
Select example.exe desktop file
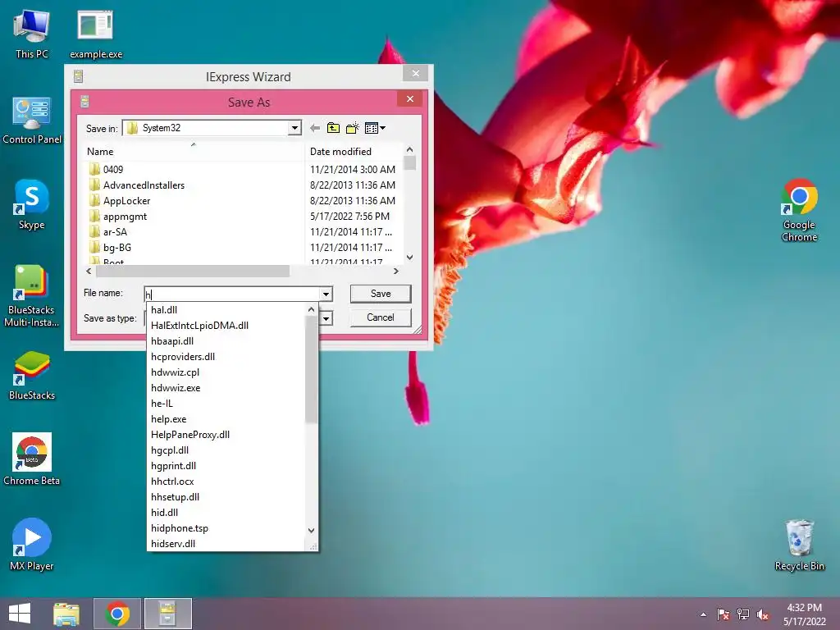pos(96,34)
